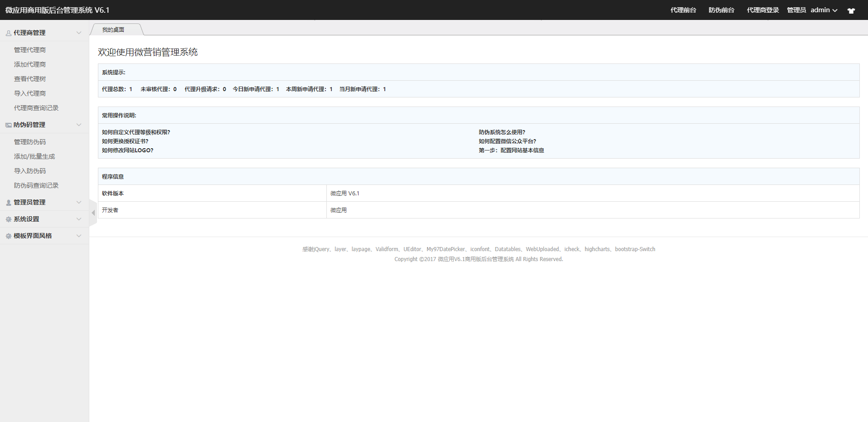The height and width of the screenshot is (422, 868).
Task: Click the skin theme t-shirt icon
Action: tap(851, 10)
